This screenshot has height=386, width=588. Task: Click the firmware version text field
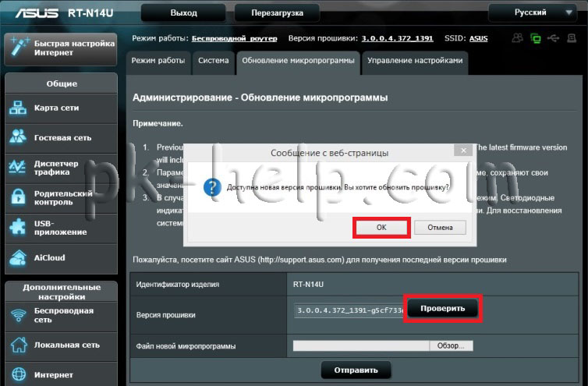coord(349,310)
